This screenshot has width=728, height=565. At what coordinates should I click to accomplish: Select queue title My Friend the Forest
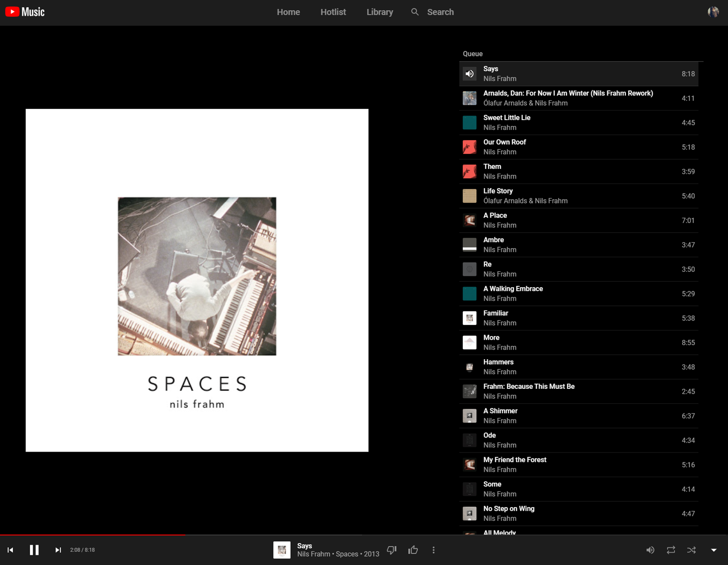(515, 460)
